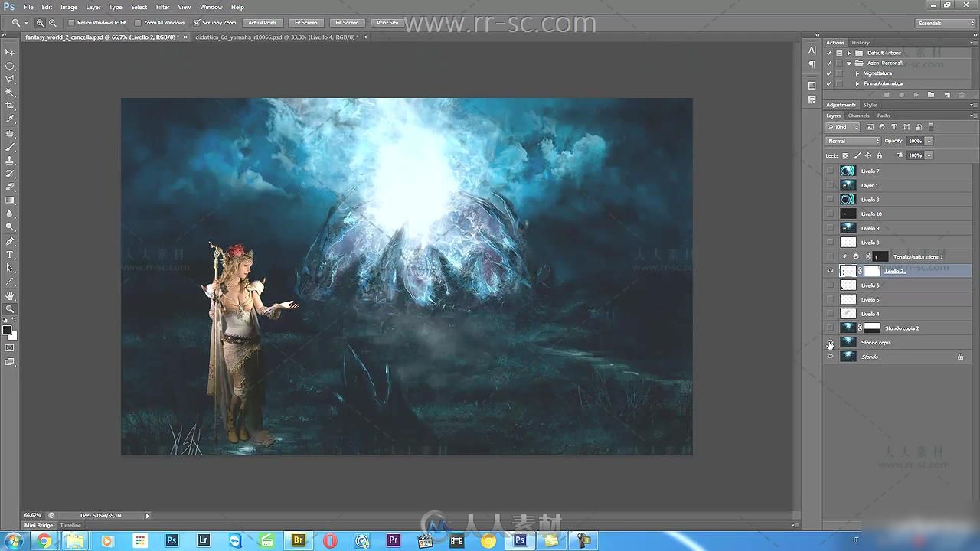Select the Pen tool

pos(10,241)
